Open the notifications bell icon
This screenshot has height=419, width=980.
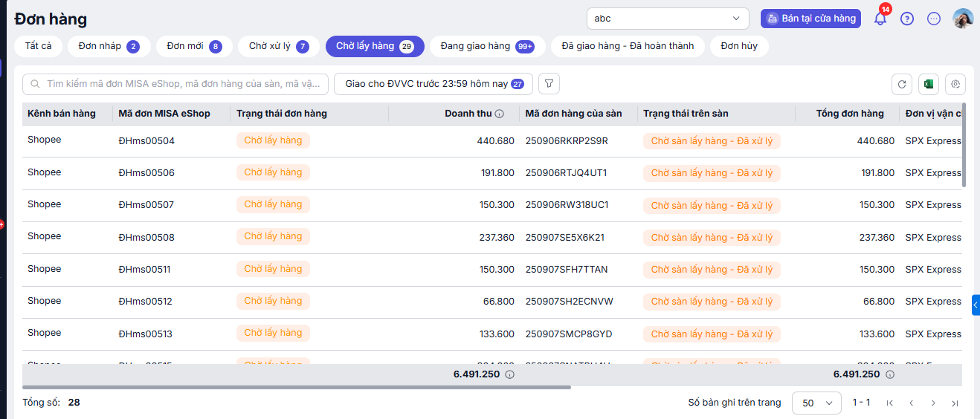(880, 19)
